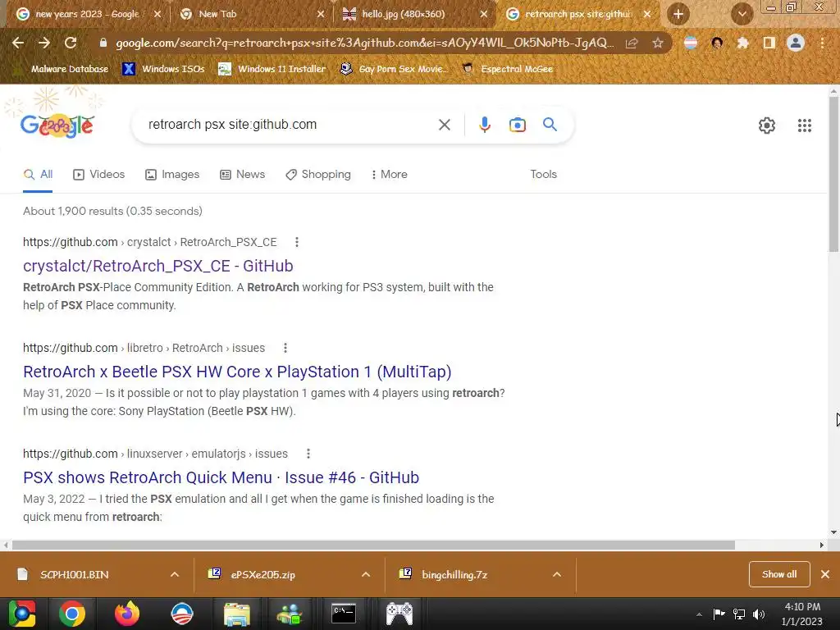Open the game controller taskbar app
The image size is (840, 630).
pyautogui.click(x=399, y=614)
